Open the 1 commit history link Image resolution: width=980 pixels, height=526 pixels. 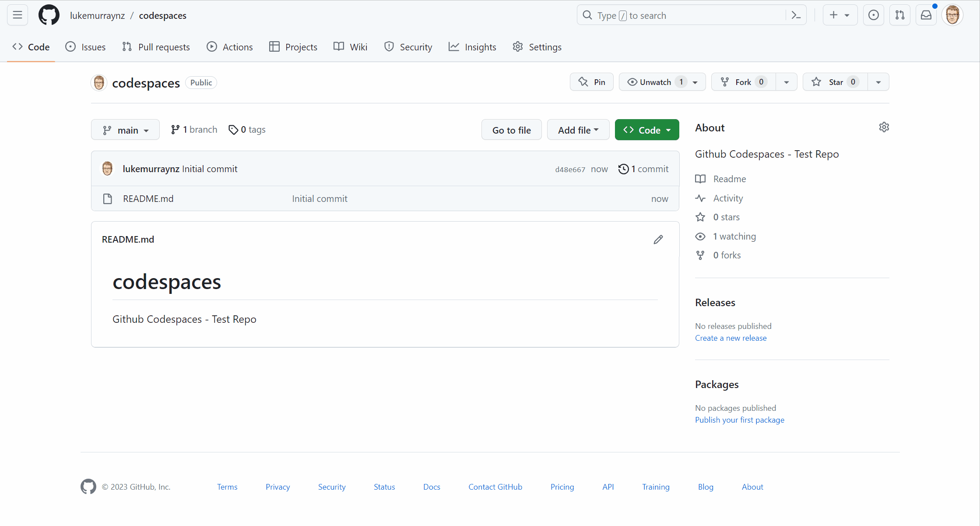tap(643, 169)
